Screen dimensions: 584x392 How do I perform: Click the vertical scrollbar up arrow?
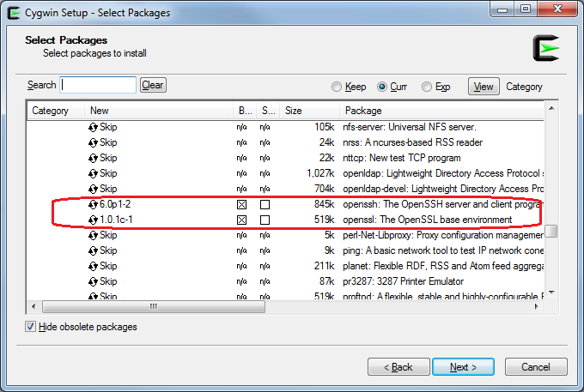pyautogui.click(x=551, y=108)
